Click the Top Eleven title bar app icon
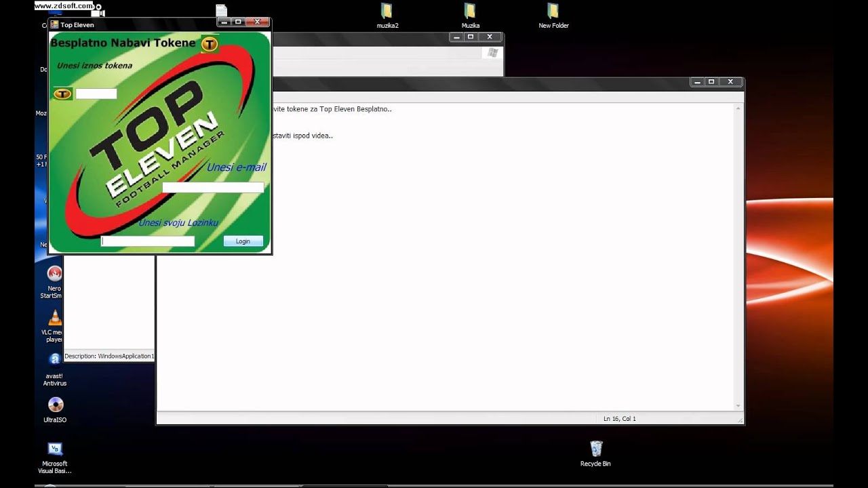This screenshot has width=868, height=488. point(55,24)
